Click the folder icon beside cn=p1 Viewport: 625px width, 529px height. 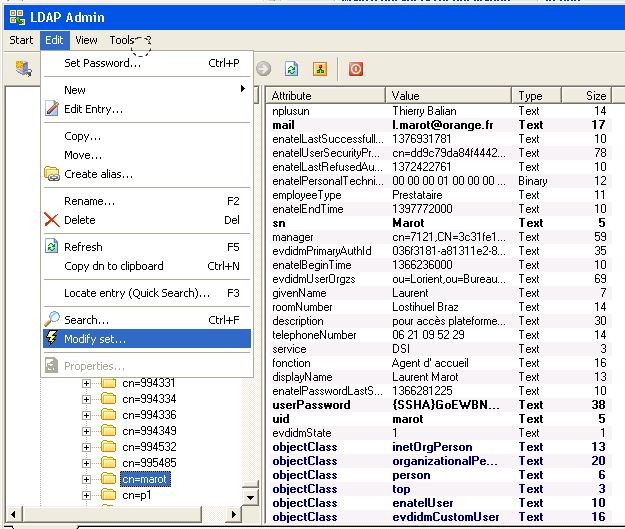pyautogui.click(x=109, y=495)
